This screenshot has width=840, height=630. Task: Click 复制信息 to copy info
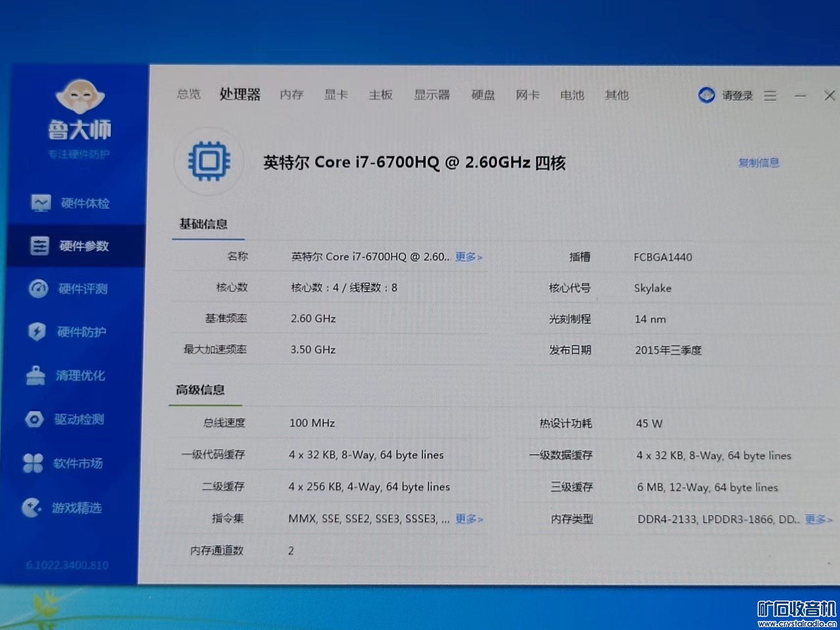point(759,162)
